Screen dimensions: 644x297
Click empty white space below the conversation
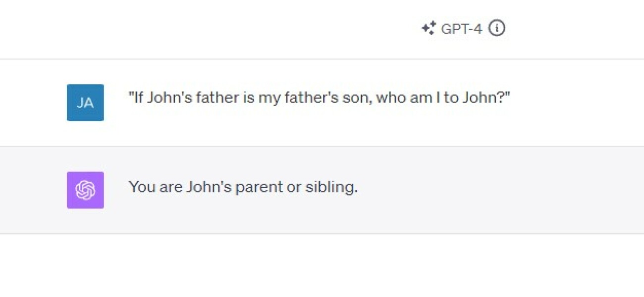322,267
